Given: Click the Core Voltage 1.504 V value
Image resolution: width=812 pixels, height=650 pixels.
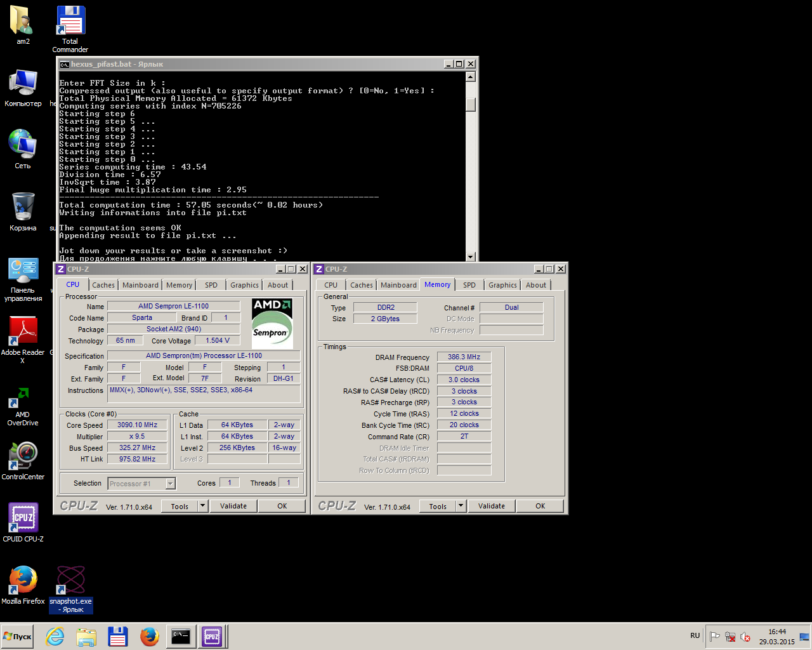Looking at the screenshot, I should click(x=217, y=340).
